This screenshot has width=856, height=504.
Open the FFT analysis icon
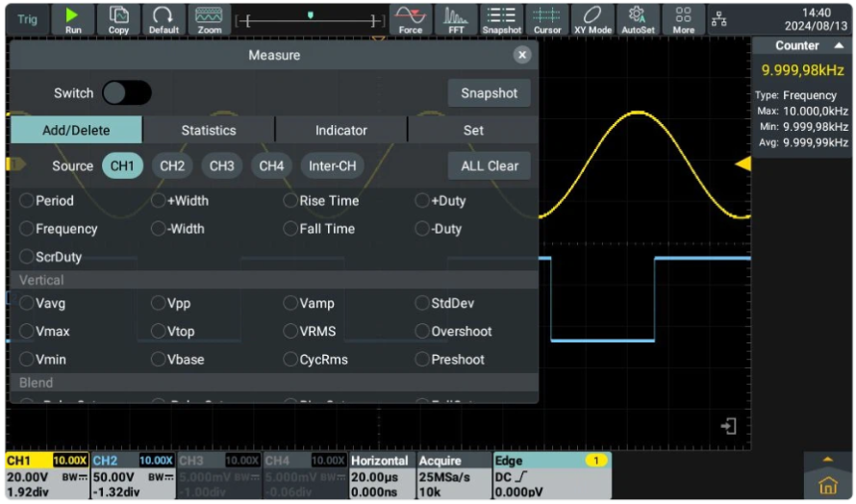455,18
